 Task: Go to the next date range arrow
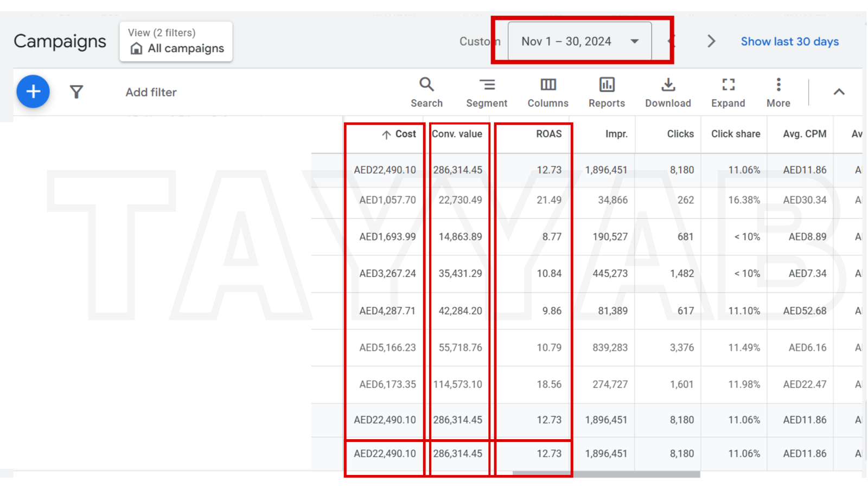click(x=711, y=41)
